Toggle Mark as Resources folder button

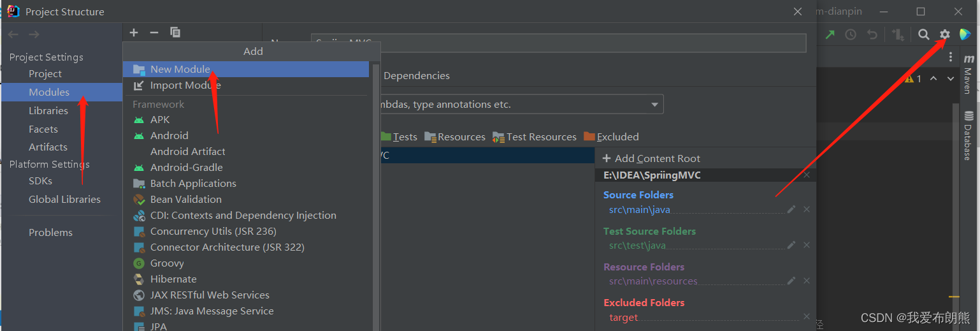tap(455, 136)
